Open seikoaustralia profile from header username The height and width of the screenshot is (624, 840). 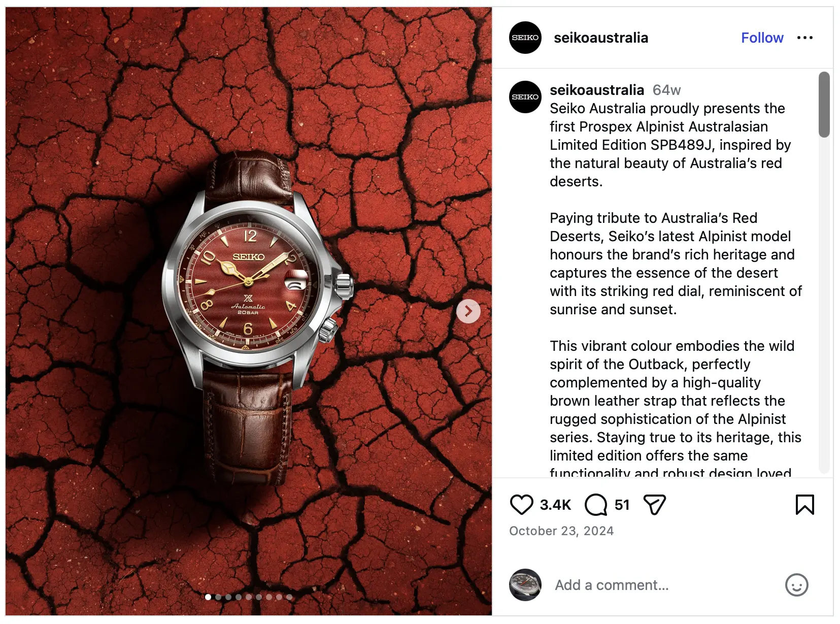coord(601,38)
